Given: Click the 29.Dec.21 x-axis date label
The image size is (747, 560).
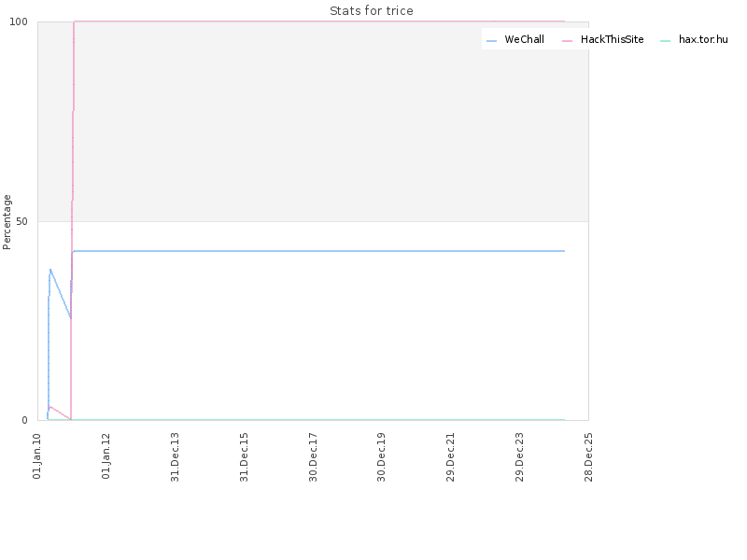Looking at the screenshot, I should click(x=450, y=456).
